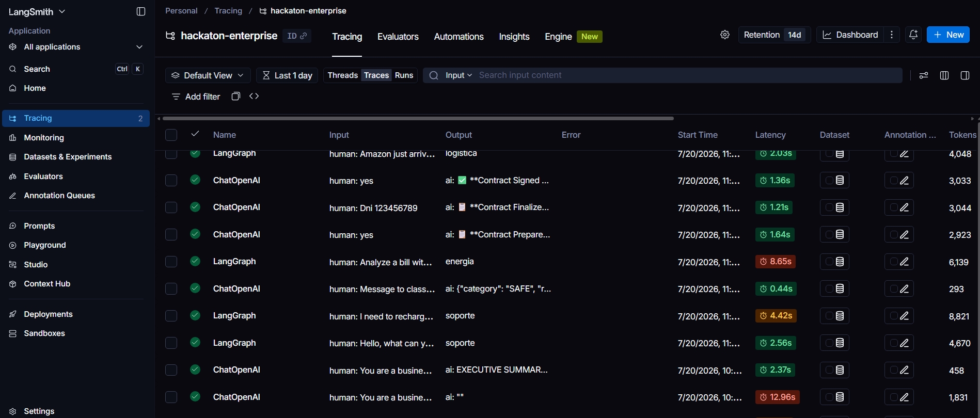
Task: Click the Start Time column header
Action: pyautogui.click(x=698, y=135)
